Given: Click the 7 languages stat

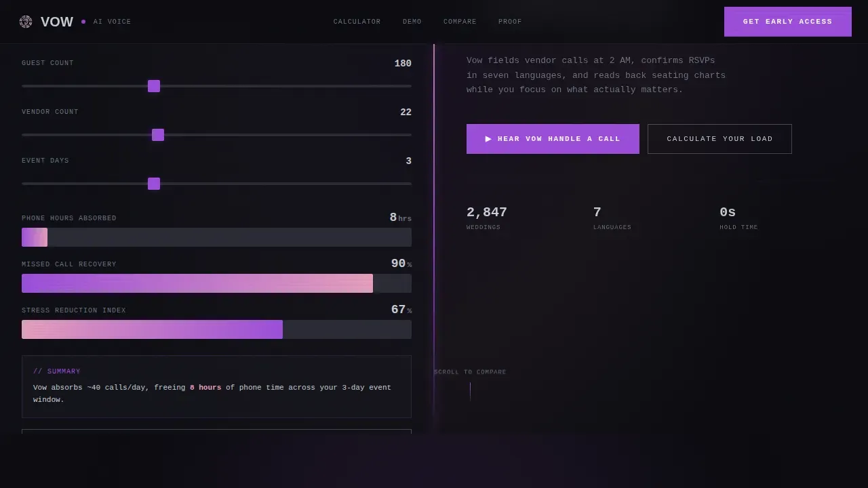Looking at the screenshot, I should point(597,212).
